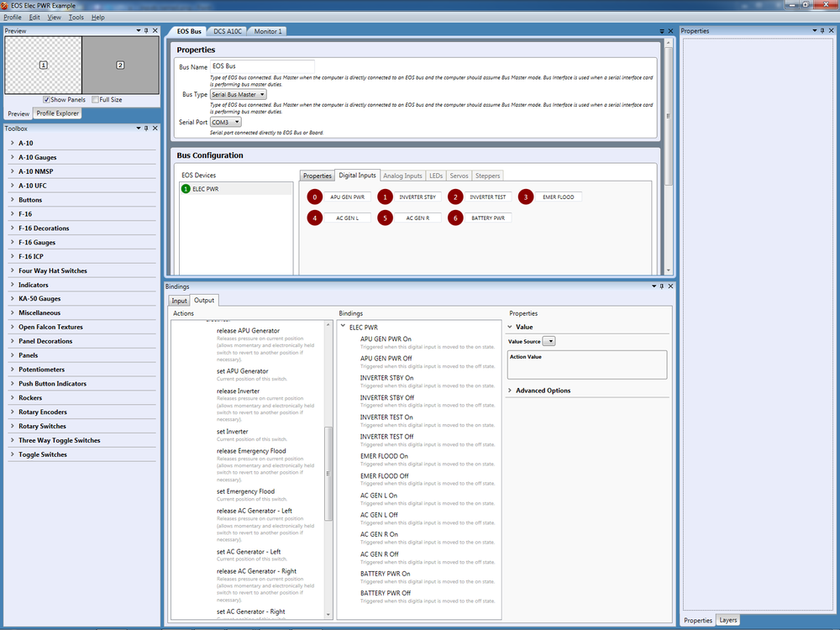Select the green ELEC PWR device icon

186,188
